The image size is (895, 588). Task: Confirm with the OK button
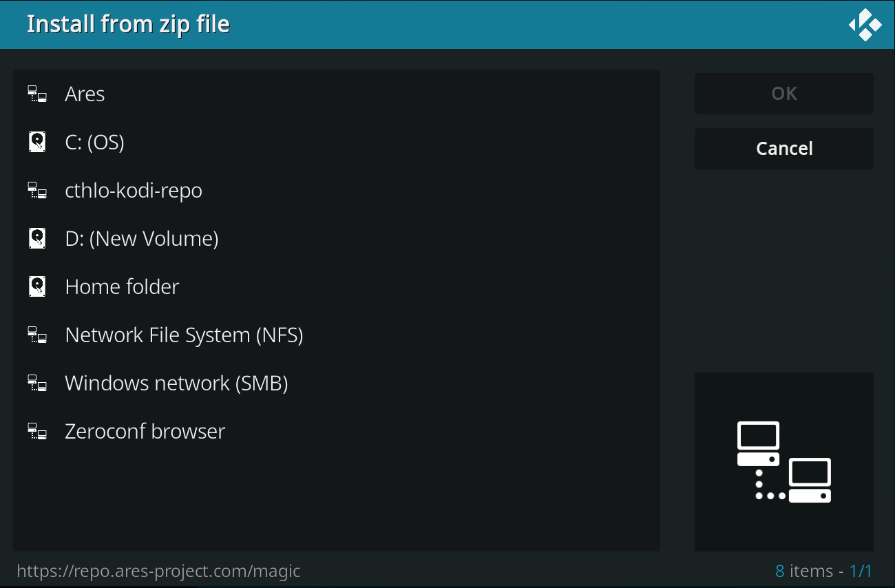[x=784, y=94]
